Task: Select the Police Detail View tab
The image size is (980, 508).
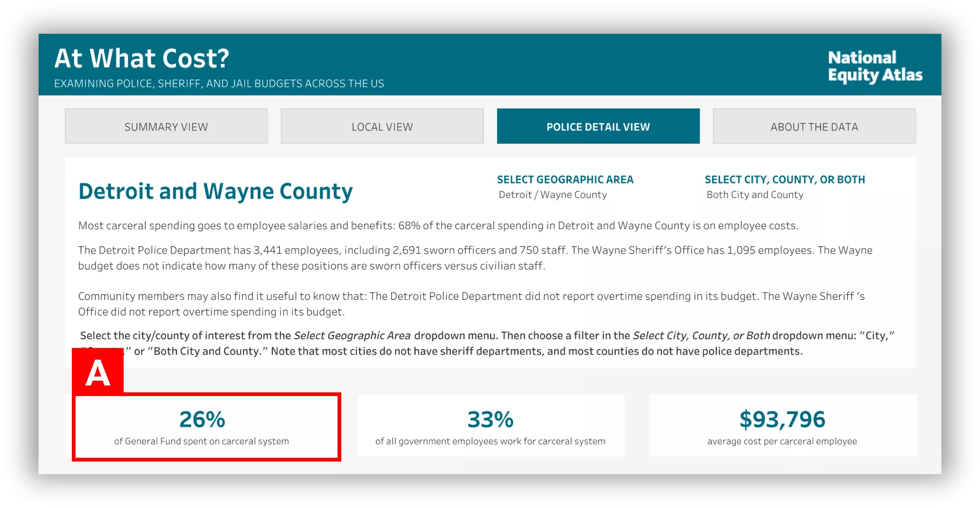Action: pyautogui.click(x=598, y=127)
